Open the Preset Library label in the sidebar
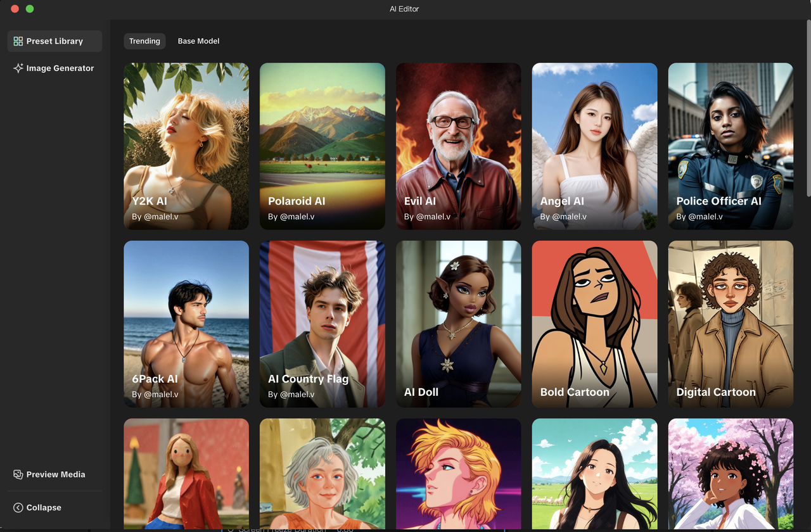The image size is (811, 532). (54, 41)
